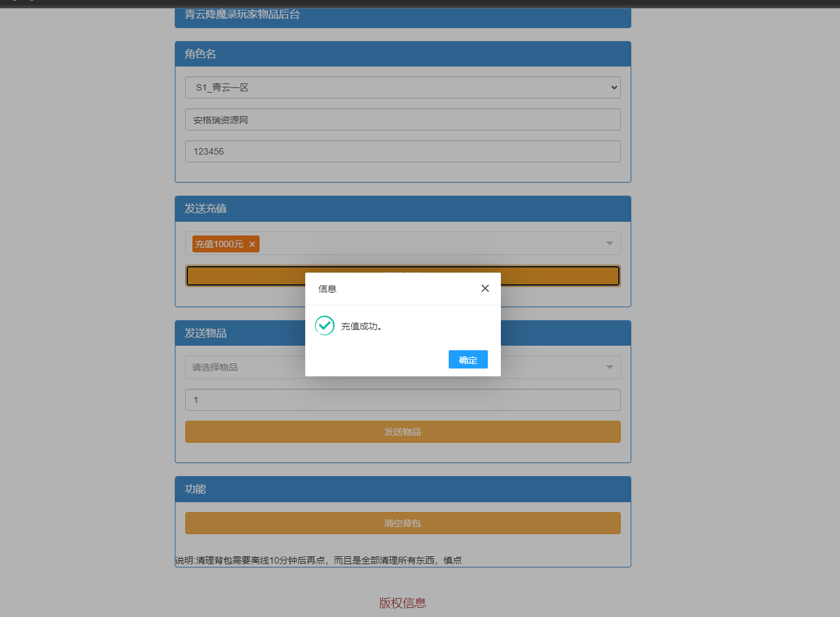Click the item quantity field showing 1
840x617 pixels.
coord(402,400)
